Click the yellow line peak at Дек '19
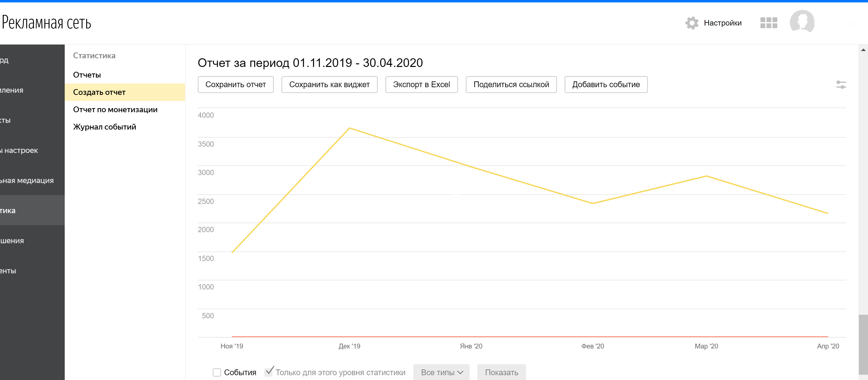868x380 pixels. 350,128
